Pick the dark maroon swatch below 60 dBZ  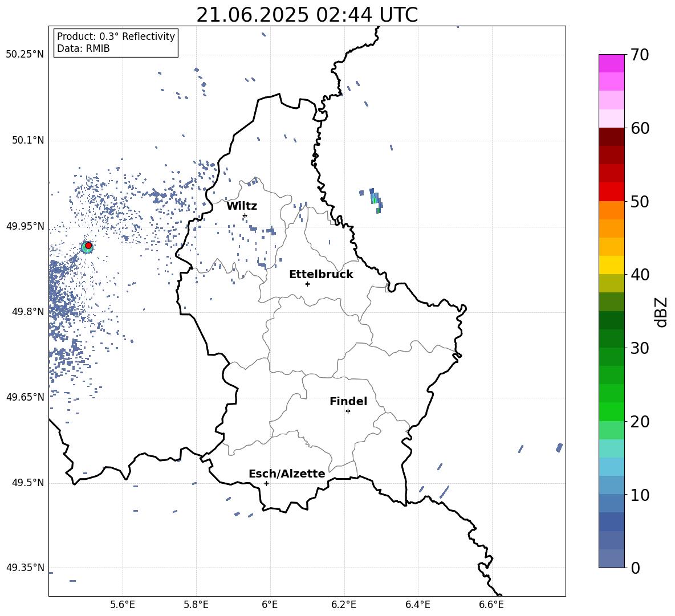tap(611, 137)
